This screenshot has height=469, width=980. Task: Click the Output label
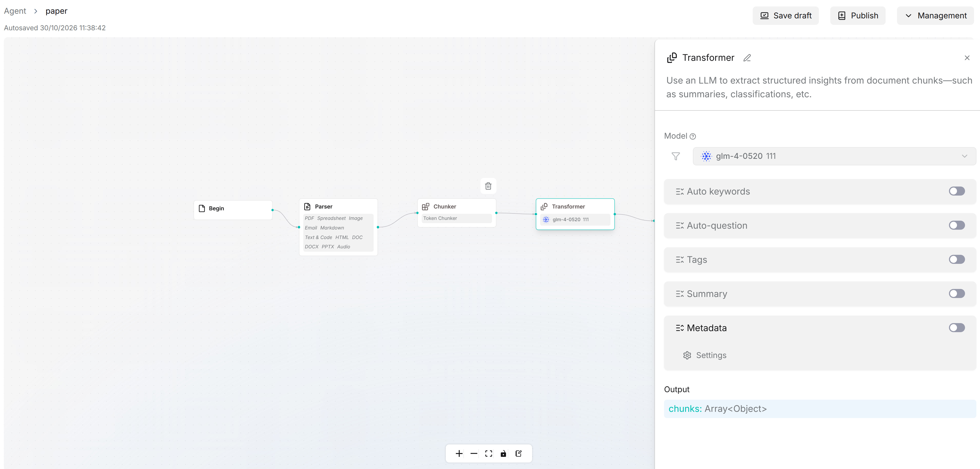[x=676, y=389]
